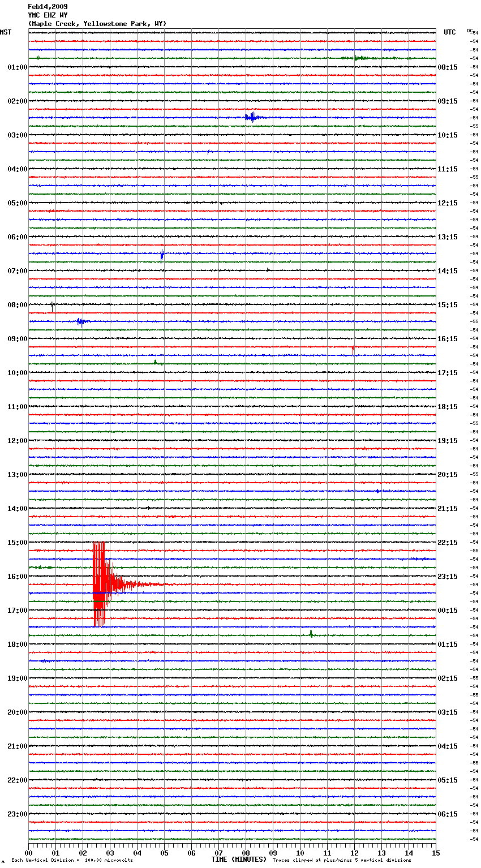Click the 01:15 UTC time label
Screen dimensions: 481x868
click(448, 644)
